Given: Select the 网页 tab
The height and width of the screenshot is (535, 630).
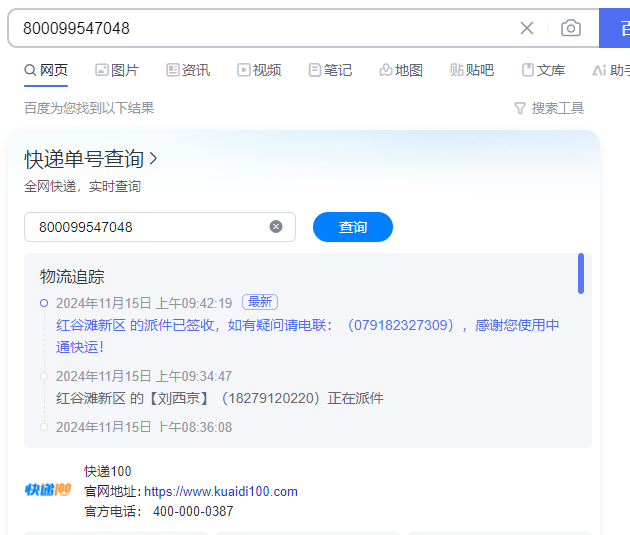Looking at the screenshot, I should click(x=46, y=70).
